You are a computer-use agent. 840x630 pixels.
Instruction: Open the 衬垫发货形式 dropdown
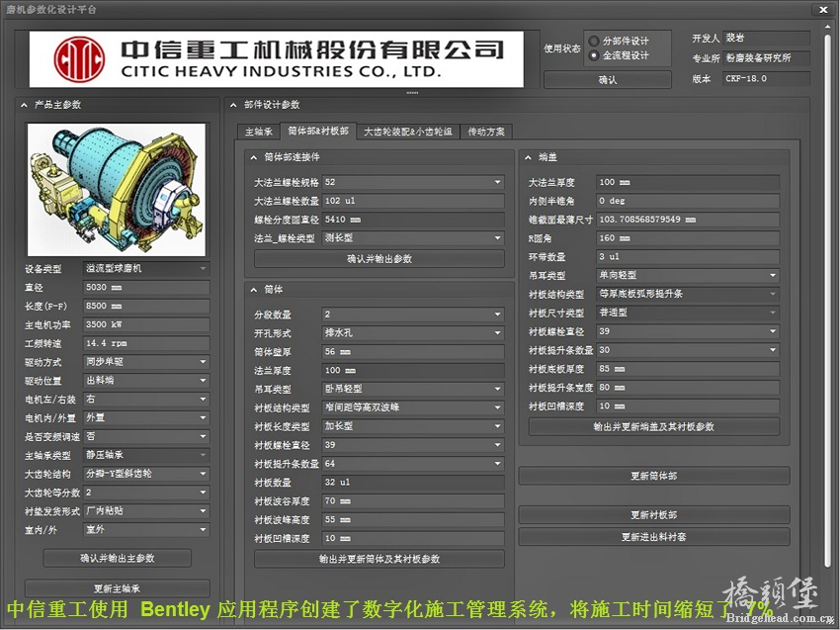click(146, 511)
